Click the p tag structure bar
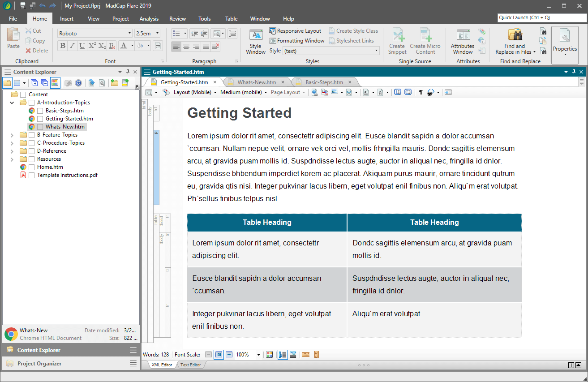588x382 pixels. [156, 168]
